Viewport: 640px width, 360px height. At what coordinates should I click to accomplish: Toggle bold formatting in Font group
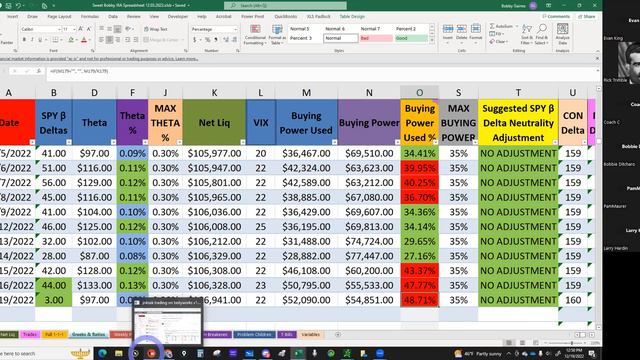(24, 40)
